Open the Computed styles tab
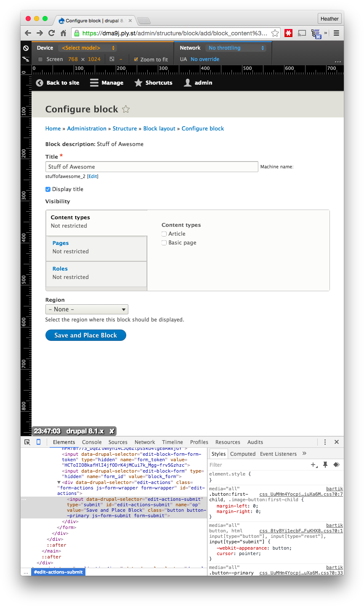Viewport: 364px width, 606px height. [243, 454]
